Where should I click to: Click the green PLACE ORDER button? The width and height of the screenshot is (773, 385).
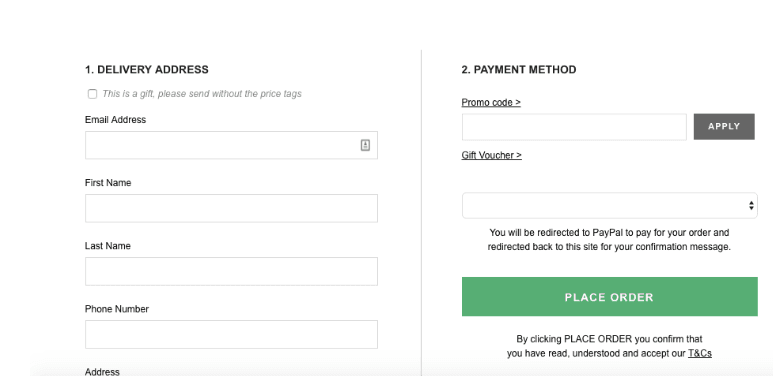pyautogui.click(x=609, y=297)
